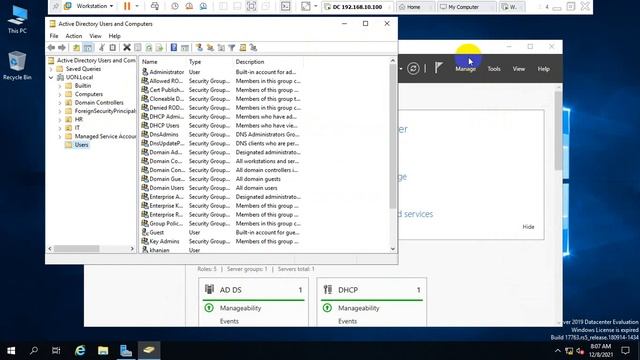Viewport: 640px width, 360px height.
Task: Pause the virtual machine in VMware toolbar
Action: tap(127, 6)
